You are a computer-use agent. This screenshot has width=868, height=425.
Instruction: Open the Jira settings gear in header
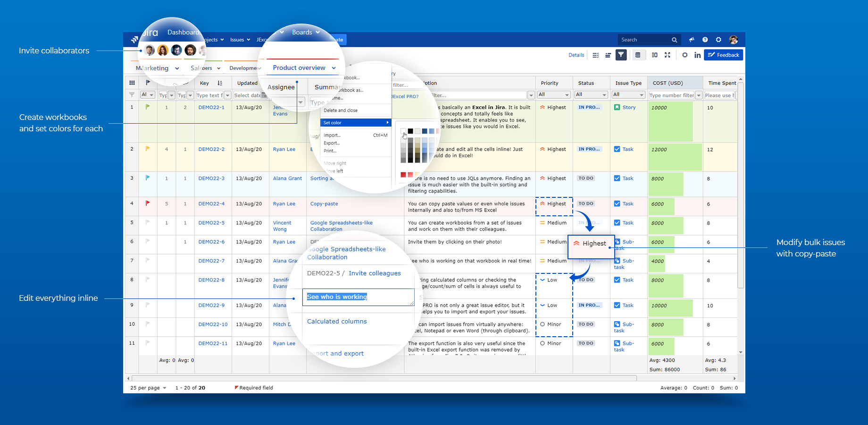718,40
